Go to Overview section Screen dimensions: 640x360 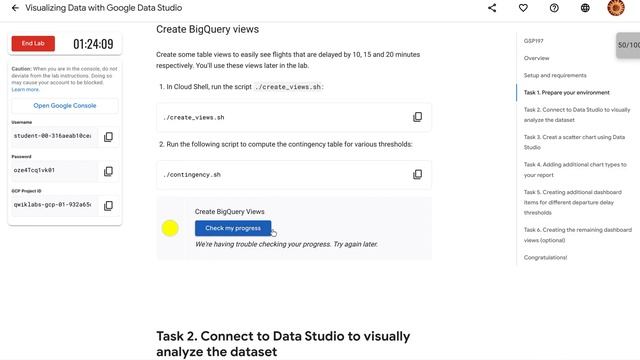coord(536,58)
